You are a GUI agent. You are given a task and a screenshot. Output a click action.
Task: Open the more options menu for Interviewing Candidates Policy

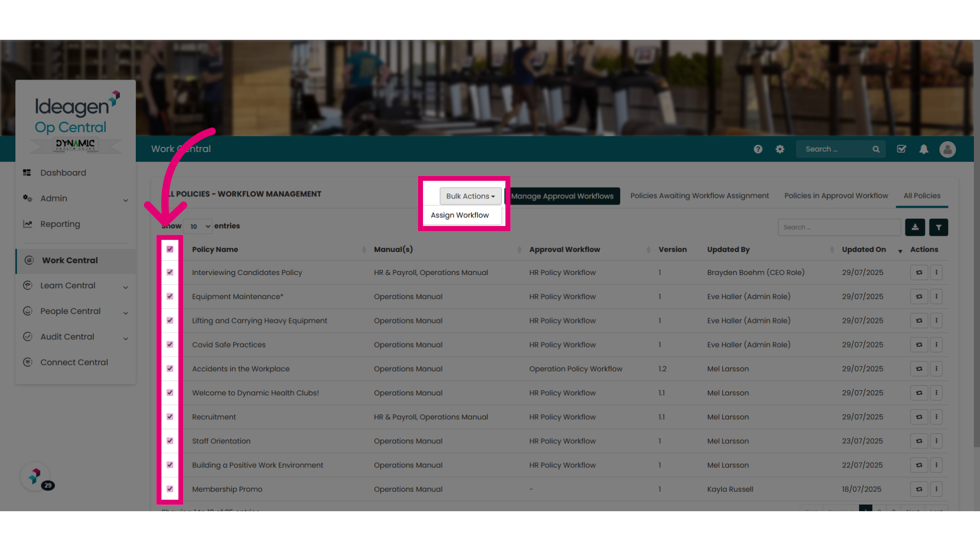pyautogui.click(x=936, y=272)
